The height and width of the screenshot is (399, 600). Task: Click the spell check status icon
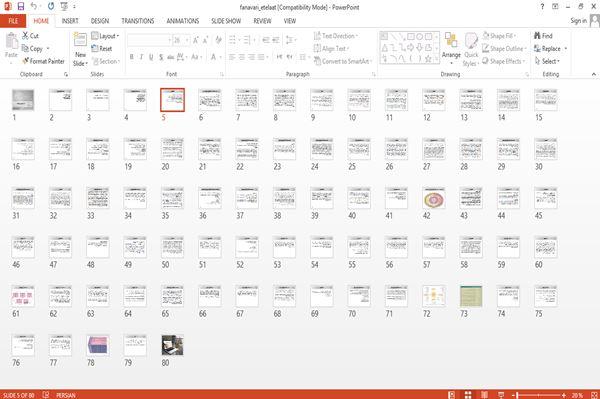click(46, 395)
